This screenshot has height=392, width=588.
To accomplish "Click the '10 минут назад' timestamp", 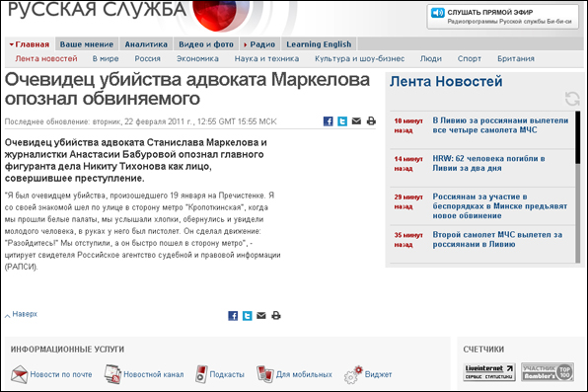I will click(x=408, y=125).
